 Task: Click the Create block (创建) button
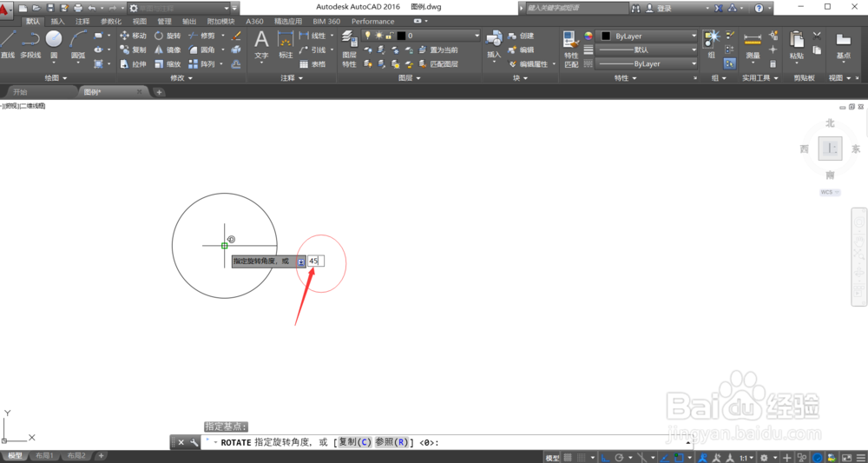tap(521, 36)
